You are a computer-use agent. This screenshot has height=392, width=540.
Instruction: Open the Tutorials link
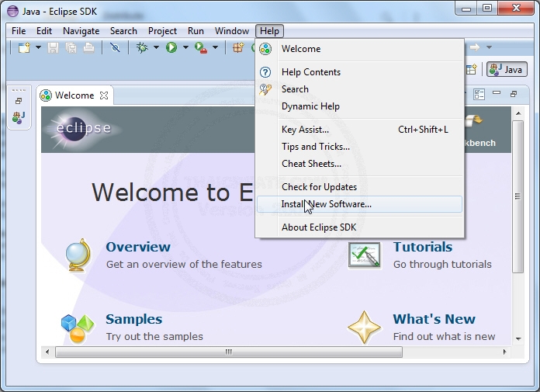pyautogui.click(x=423, y=247)
